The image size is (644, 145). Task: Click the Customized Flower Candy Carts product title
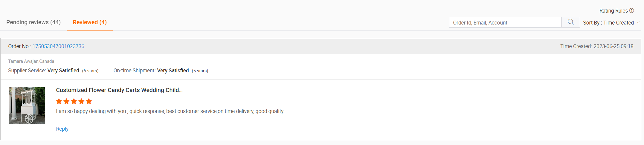[119, 90]
